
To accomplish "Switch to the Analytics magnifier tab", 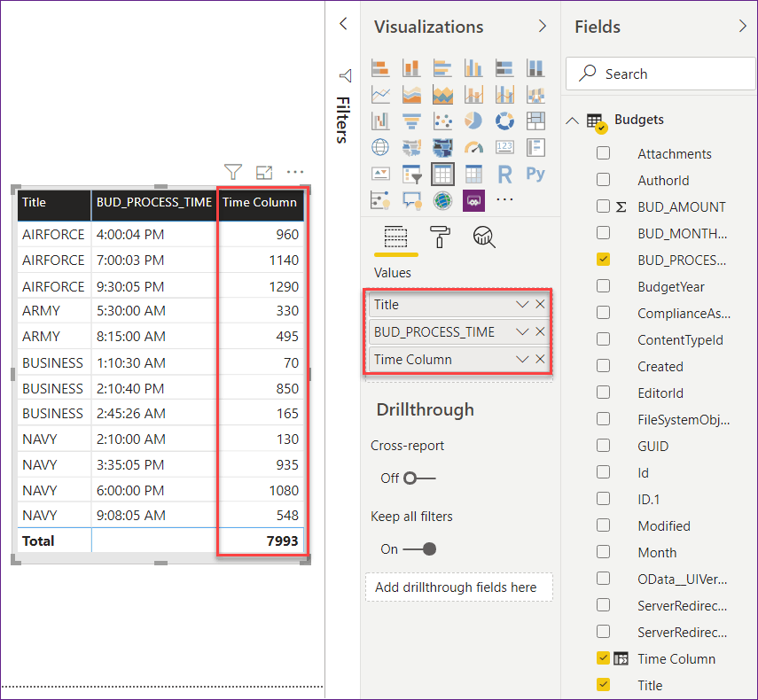I will coord(484,237).
